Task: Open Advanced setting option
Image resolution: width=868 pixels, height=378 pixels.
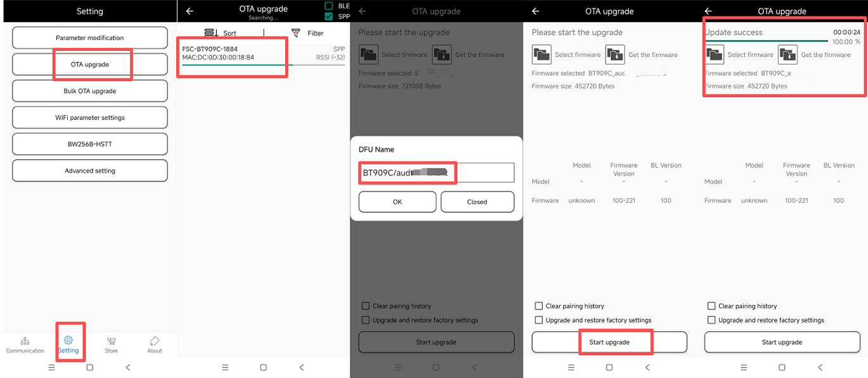Action: (90, 171)
